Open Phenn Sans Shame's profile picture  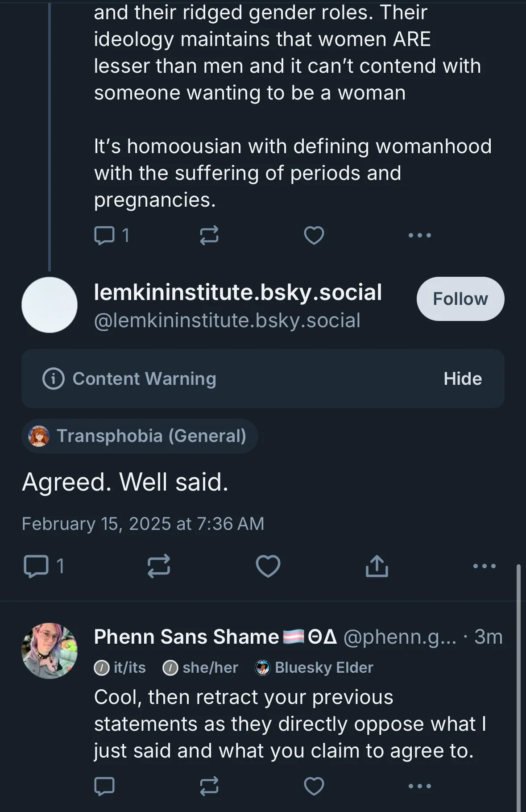50,651
